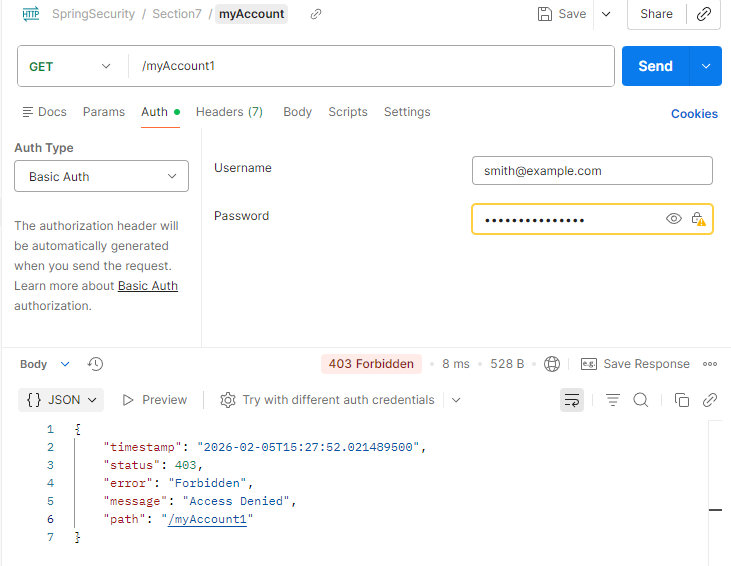Click the request URL field /myAccount1
The width and height of the screenshot is (731, 566).
tap(372, 66)
